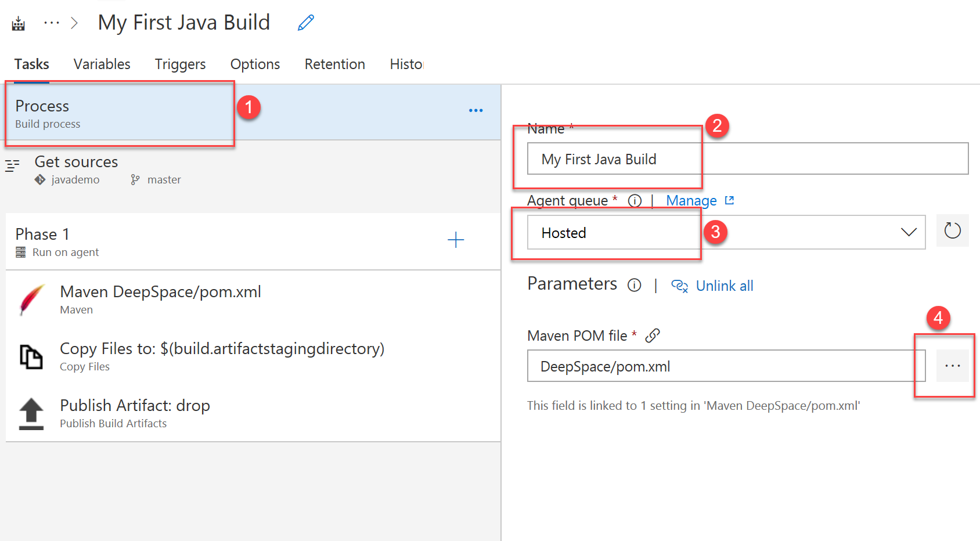This screenshot has width=980, height=541.
Task: Open the Triggers tab
Action: (x=180, y=64)
